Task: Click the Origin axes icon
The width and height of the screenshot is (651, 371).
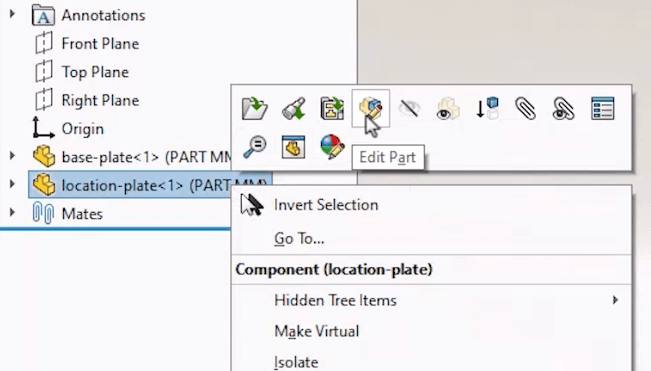Action: 43,128
